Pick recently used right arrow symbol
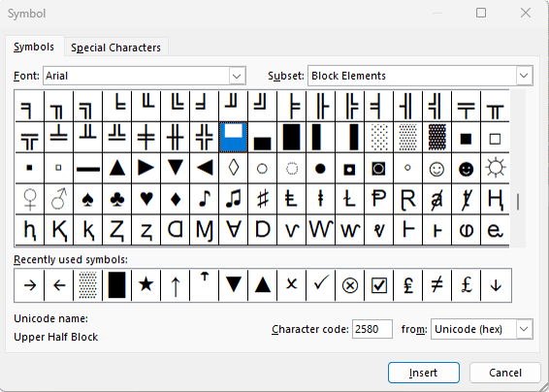 tap(30, 285)
